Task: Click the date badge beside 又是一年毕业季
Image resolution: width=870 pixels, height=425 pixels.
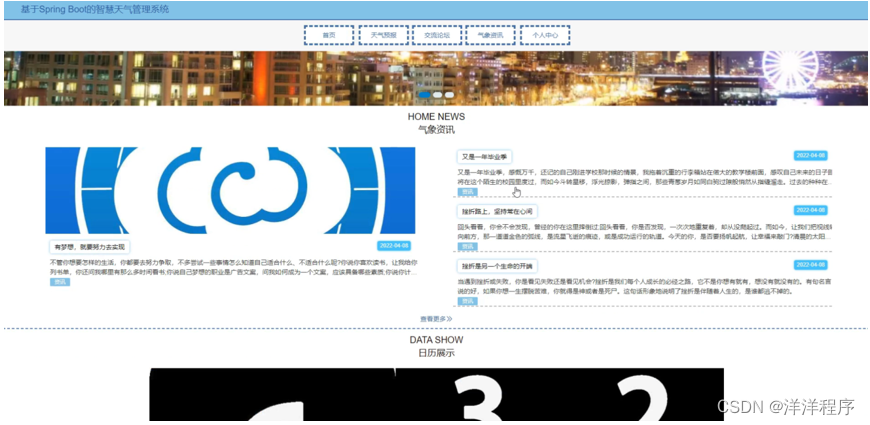Action: (x=811, y=155)
